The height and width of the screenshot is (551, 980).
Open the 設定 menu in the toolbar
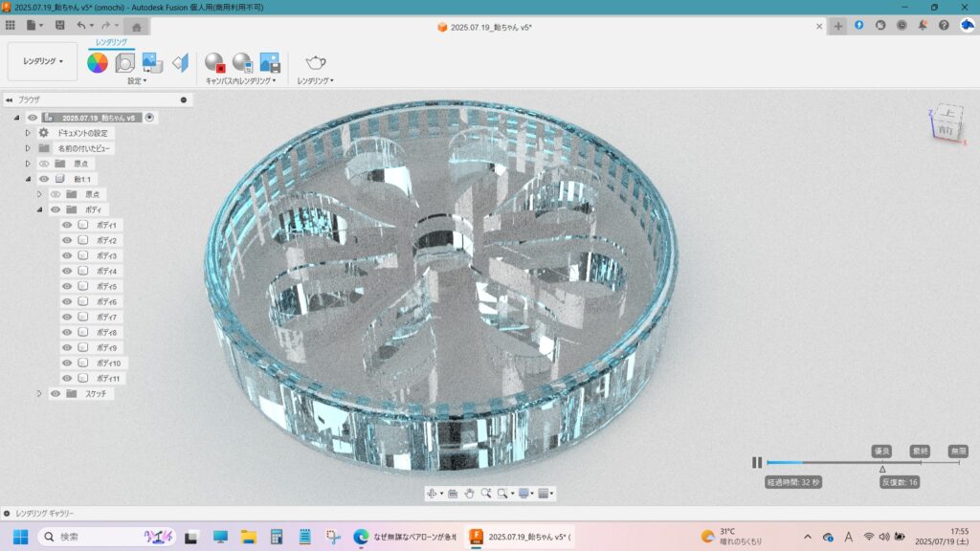coord(137,81)
